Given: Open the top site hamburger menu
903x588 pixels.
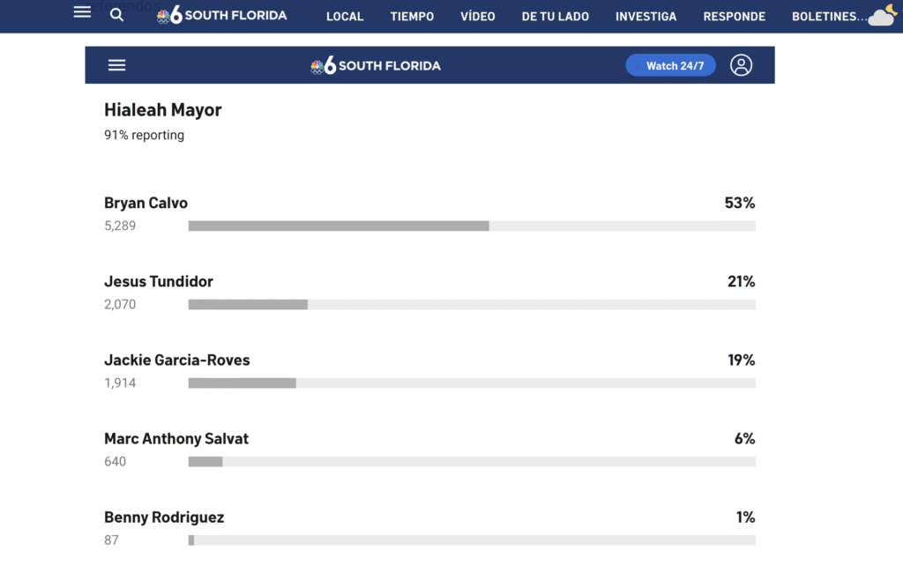Looking at the screenshot, I should (x=82, y=12).
